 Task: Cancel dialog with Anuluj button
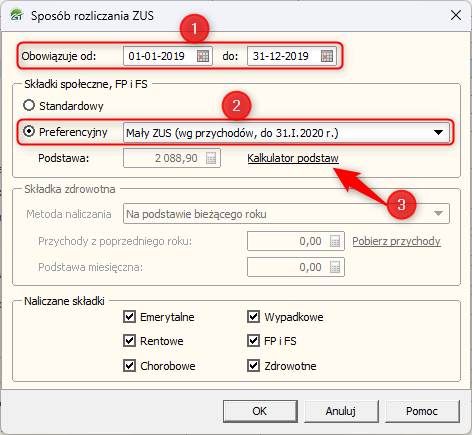pos(341,411)
